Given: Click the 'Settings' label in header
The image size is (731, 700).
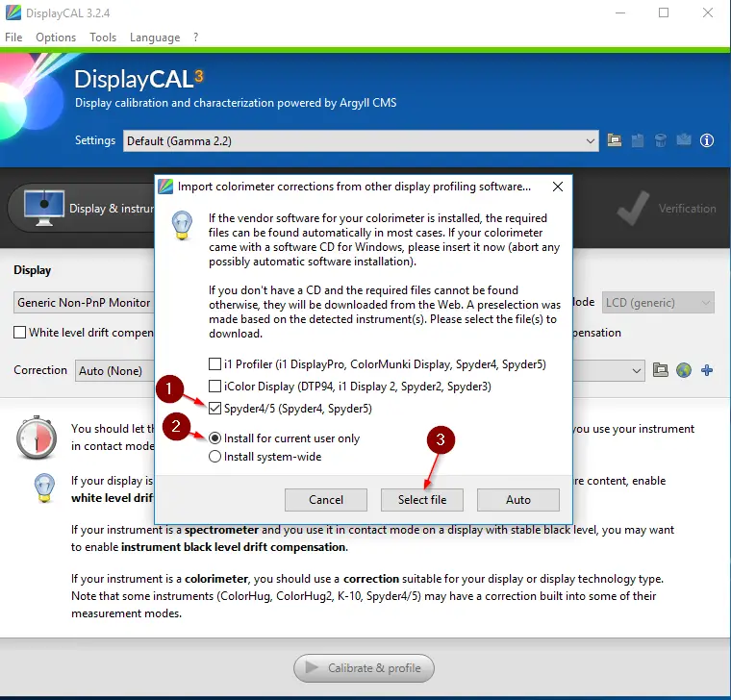Looking at the screenshot, I should click(95, 140).
